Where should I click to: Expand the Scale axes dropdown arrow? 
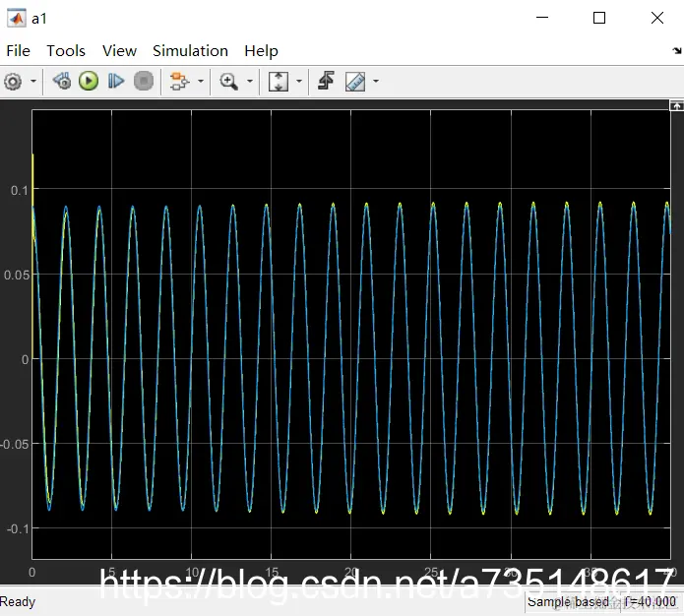pyautogui.click(x=299, y=81)
